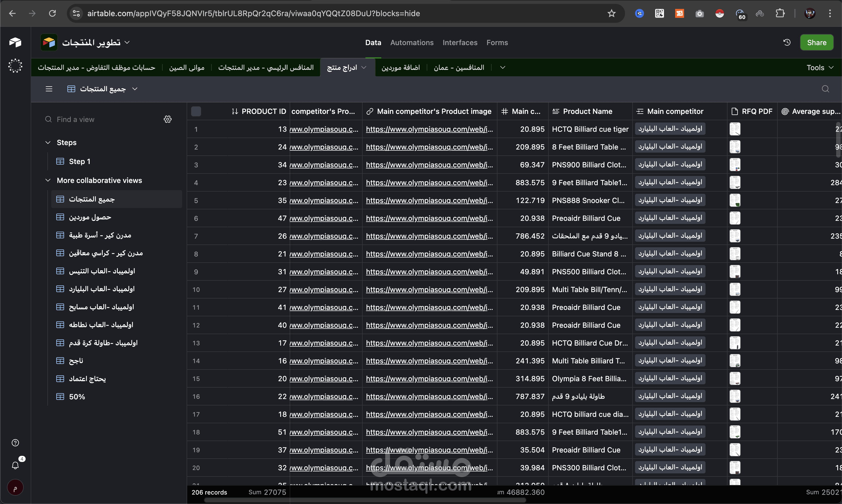
Task: Switch to the Automations tab
Action: (x=412, y=42)
